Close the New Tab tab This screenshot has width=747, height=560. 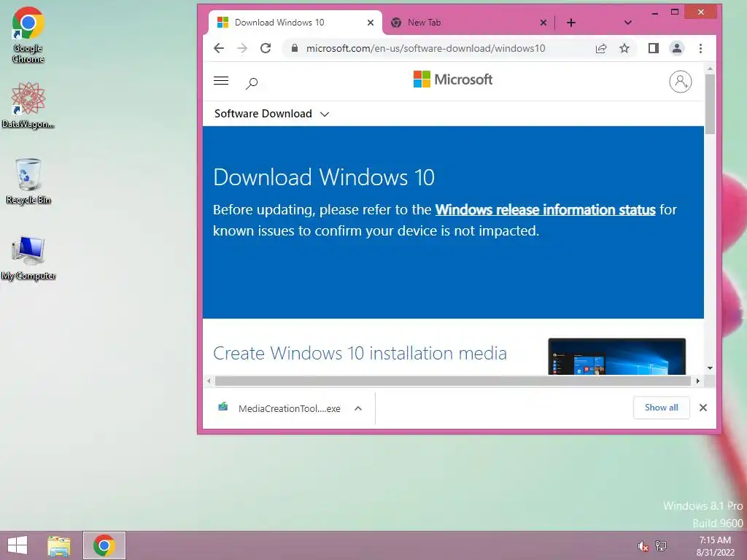(543, 23)
